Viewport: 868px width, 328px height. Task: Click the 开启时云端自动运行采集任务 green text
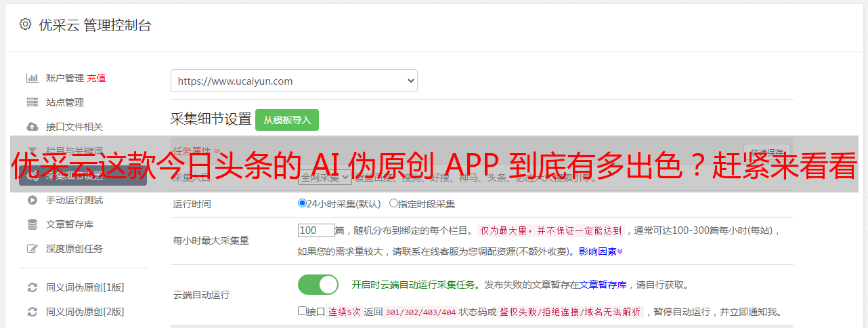pos(413,285)
